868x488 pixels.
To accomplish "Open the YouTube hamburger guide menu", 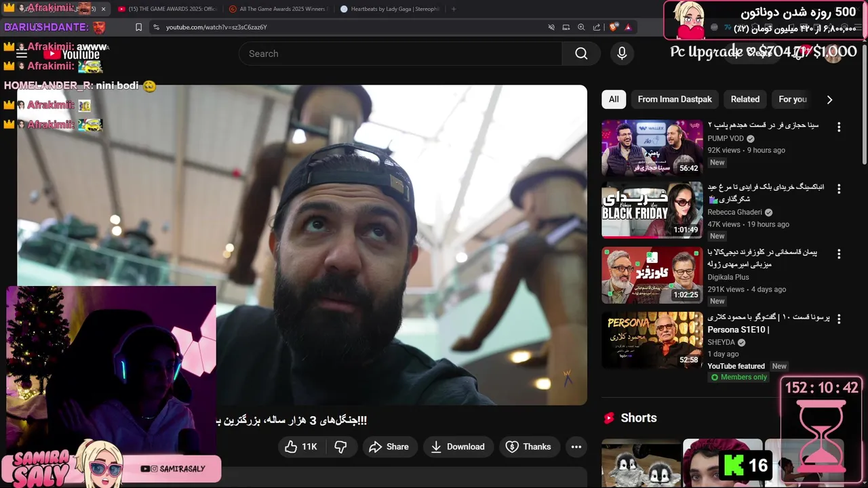I will pos(22,54).
